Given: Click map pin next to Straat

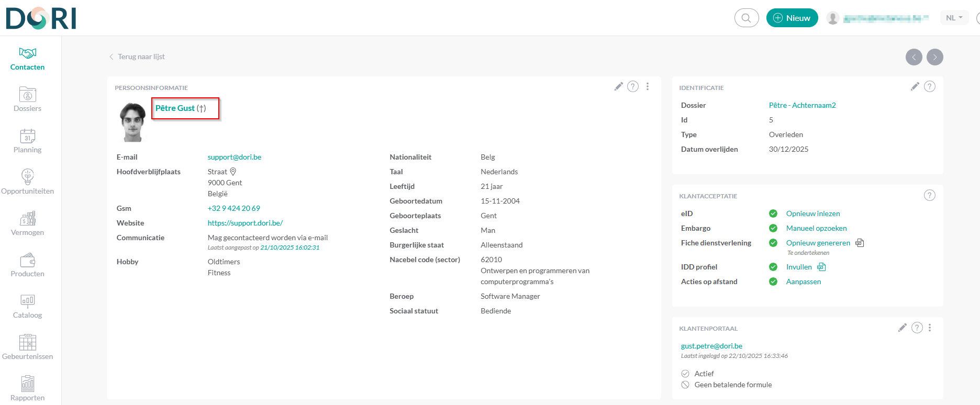Looking at the screenshot, I should [233, 172].
